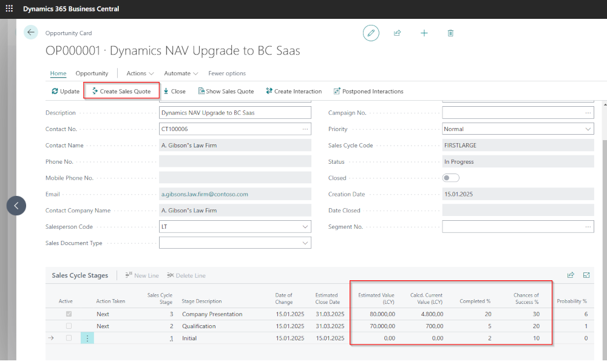Click the plus icon to add new
The width and height of the screenshot is (607, 364).
click(x=424, y=33)
